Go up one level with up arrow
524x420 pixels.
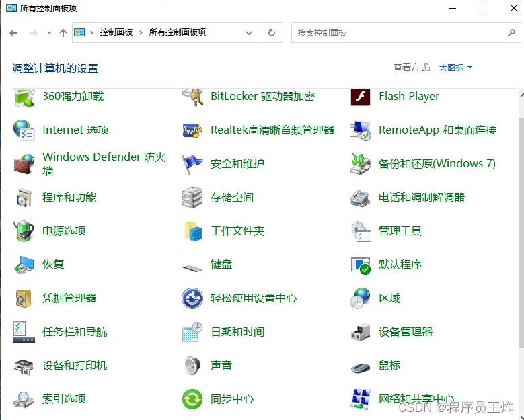click(x=63, y=33)
